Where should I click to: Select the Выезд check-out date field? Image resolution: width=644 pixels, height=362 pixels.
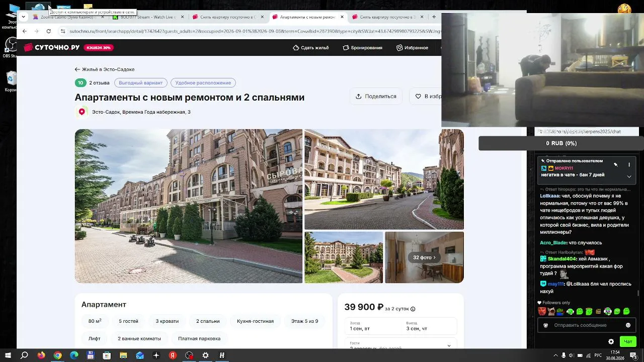click(429, 326)
